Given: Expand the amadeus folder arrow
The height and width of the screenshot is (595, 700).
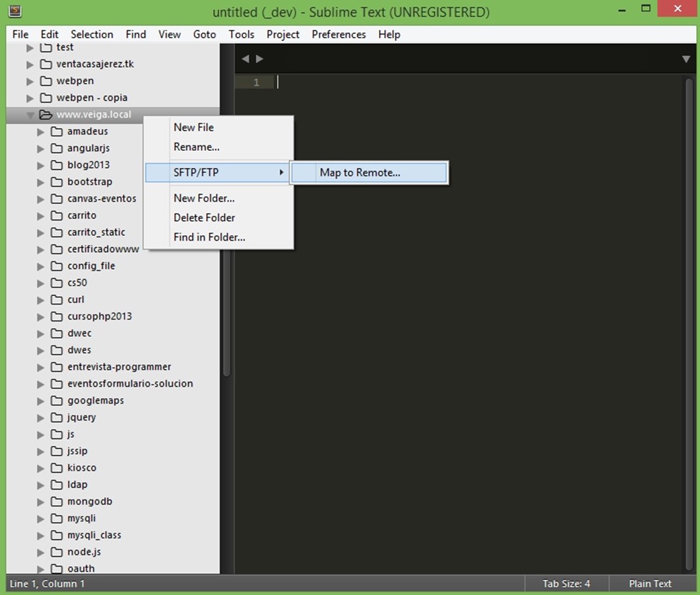Looking at the screenshot, I should click(41, 132).
